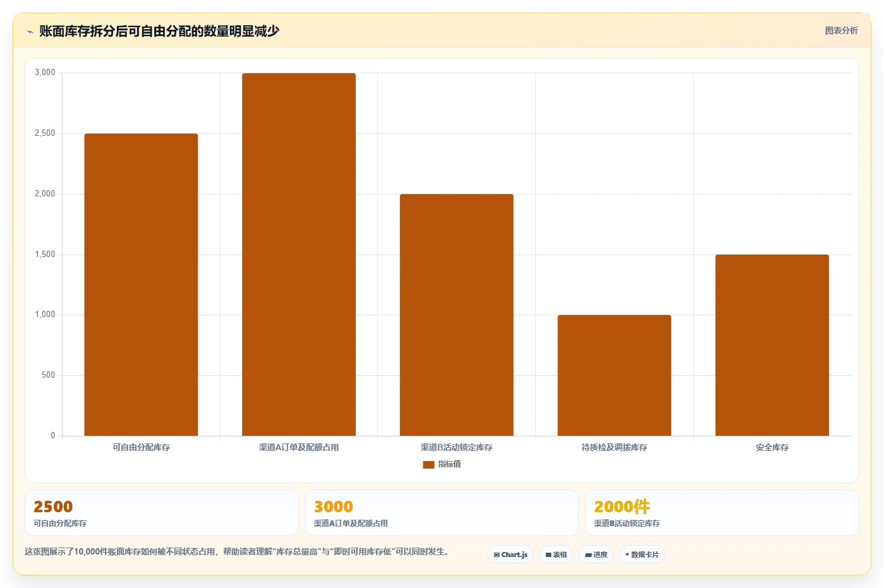Click the chart title 账面库存拆分后可自由分配的数量明显减少
This screenshot has height=588, width=884.
(159, 31)
